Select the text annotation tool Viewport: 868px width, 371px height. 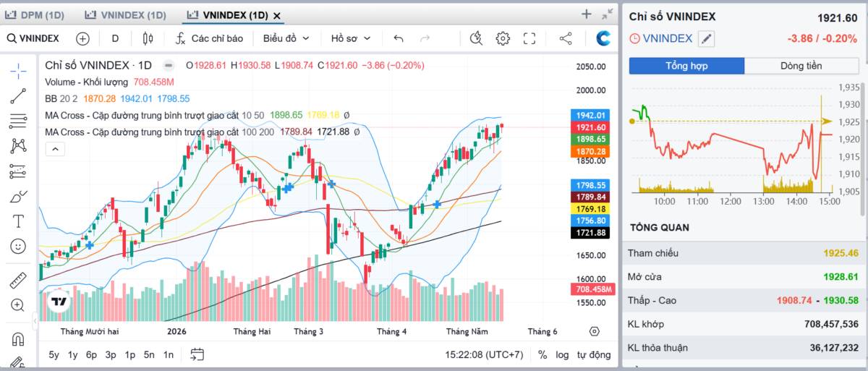(18, 221)
